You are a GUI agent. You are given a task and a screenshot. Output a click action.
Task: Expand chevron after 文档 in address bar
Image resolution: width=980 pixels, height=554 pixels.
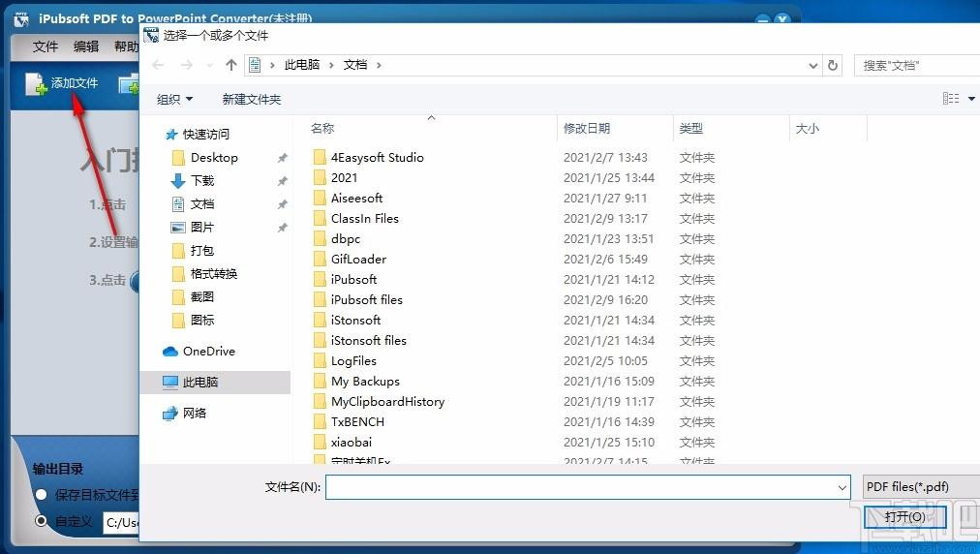pos(379,65)
